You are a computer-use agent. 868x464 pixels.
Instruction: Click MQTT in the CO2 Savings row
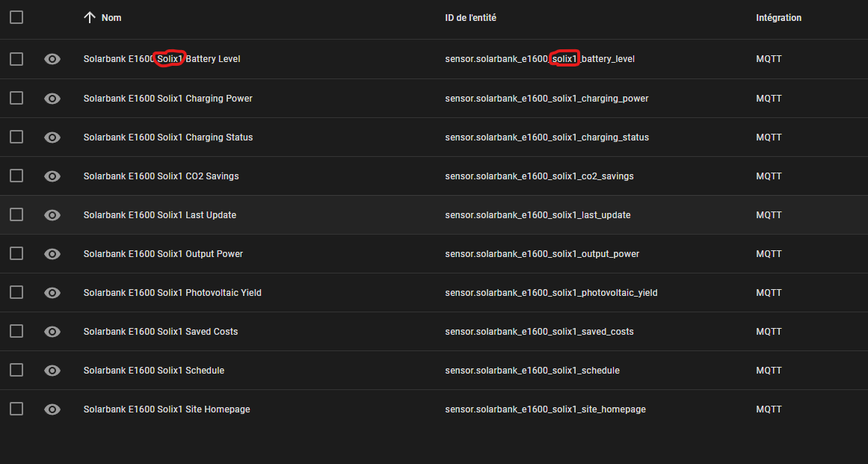(x=769, y=176)
